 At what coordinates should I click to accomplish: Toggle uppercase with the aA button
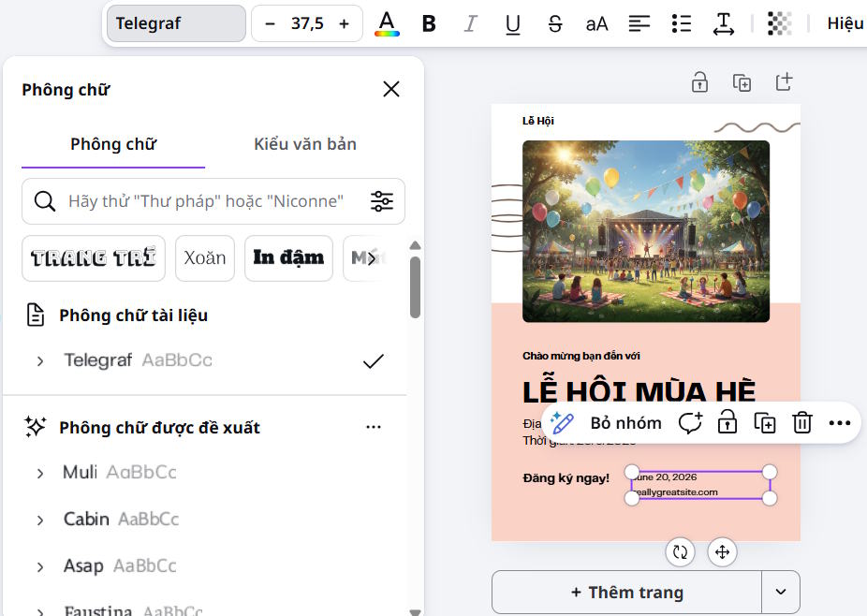[596, 23]
